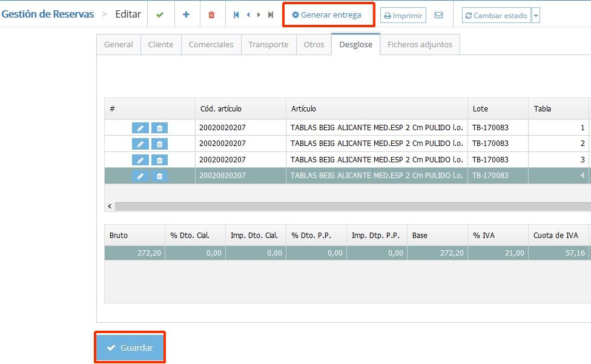The image size is (591, 364).
Task: Click the Imp. Dto. Cial. column header
Action: [256, 236]
